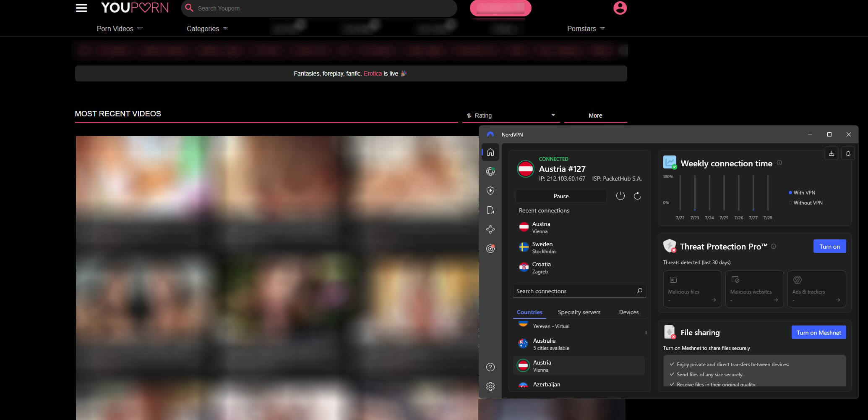This screenshot has height=420, width=868.
Task: Click the ISP: PacketHub S.A. text
Action: pyautogui.click(x=617, y=178)
